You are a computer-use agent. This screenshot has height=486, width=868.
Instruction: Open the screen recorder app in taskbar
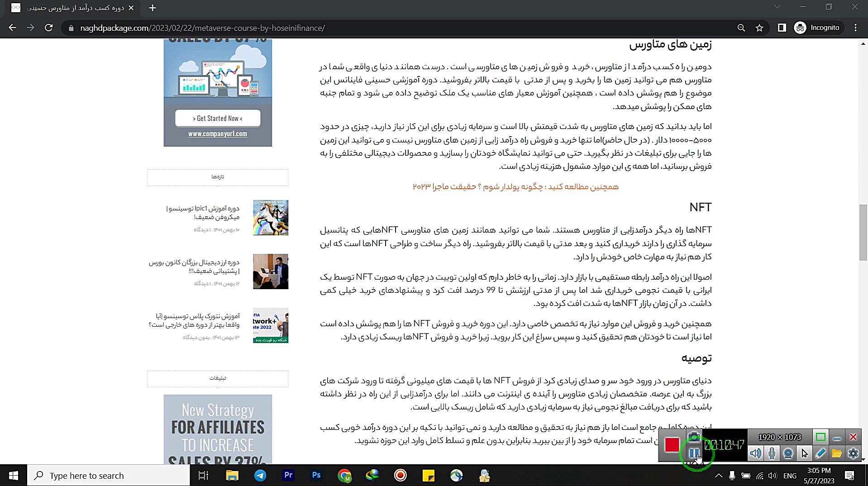(x=401, y=476)
